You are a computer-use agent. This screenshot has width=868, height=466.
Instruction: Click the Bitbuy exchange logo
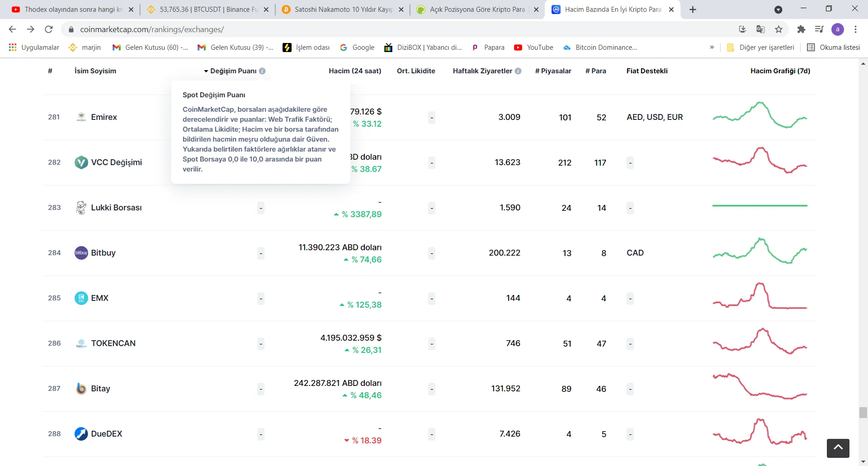tap(81, 253)
